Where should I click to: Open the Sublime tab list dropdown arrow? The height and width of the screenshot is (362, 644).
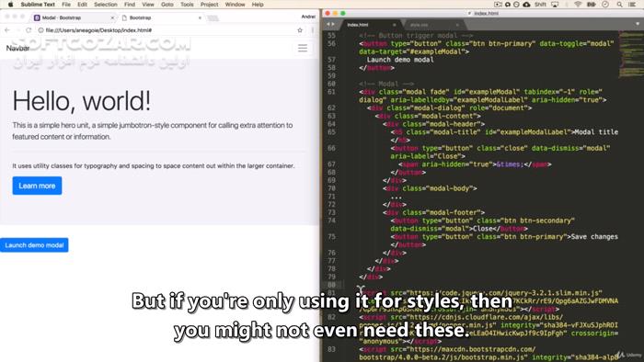(x=638, y=24)
